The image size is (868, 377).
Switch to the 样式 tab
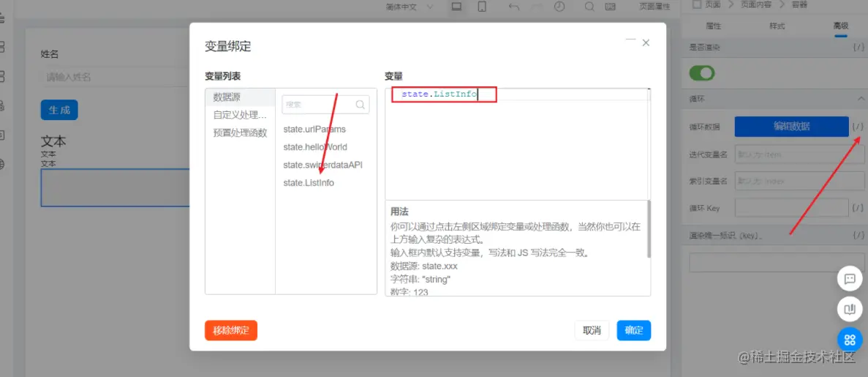(x=777, y=26)
